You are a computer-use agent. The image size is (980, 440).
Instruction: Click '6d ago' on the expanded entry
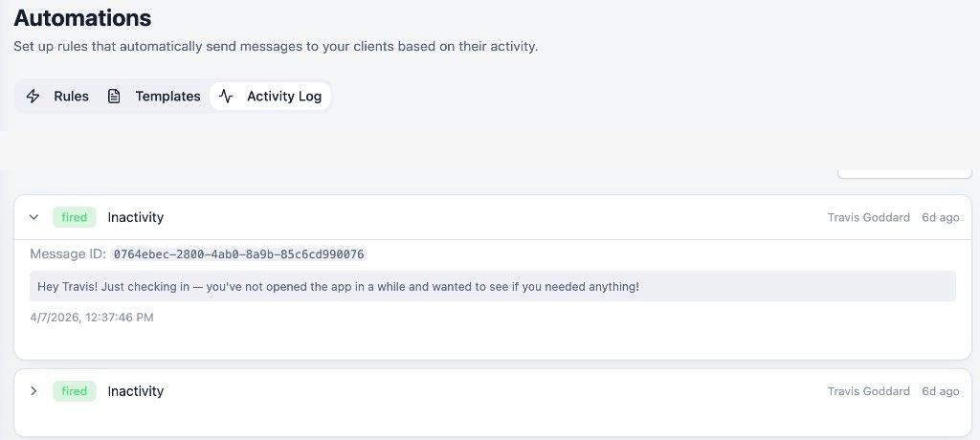(940, 217)
